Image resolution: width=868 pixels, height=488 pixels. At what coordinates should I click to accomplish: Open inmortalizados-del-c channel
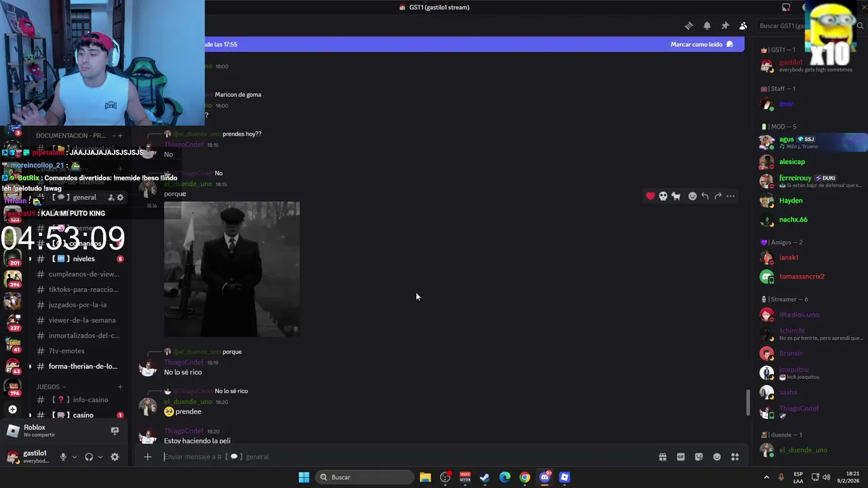coord(81,335)
